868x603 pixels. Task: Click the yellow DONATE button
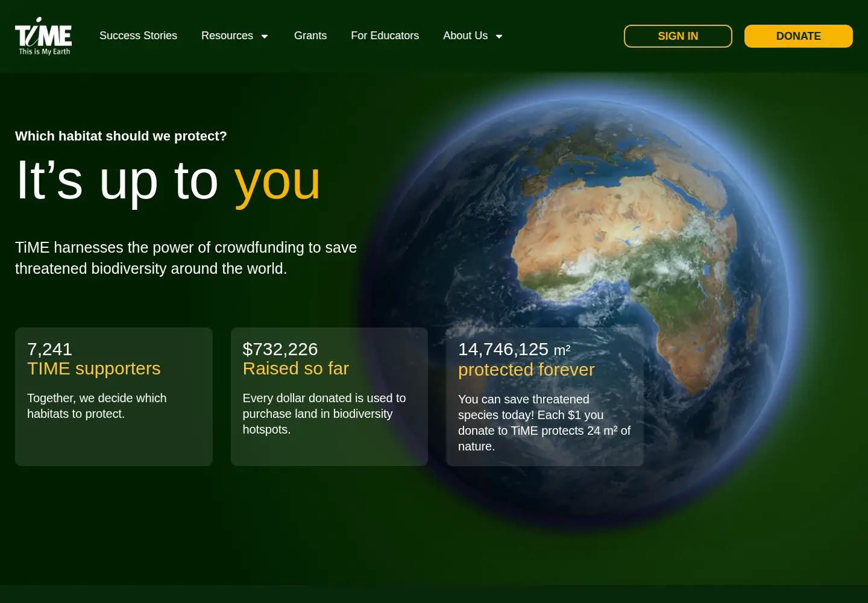coord(799,36)
